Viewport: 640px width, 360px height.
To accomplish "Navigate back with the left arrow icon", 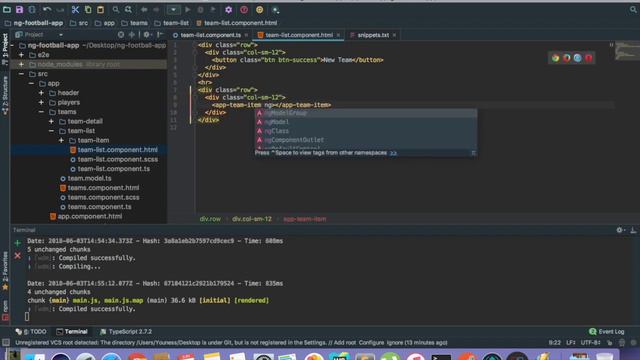I will point(144,9).
